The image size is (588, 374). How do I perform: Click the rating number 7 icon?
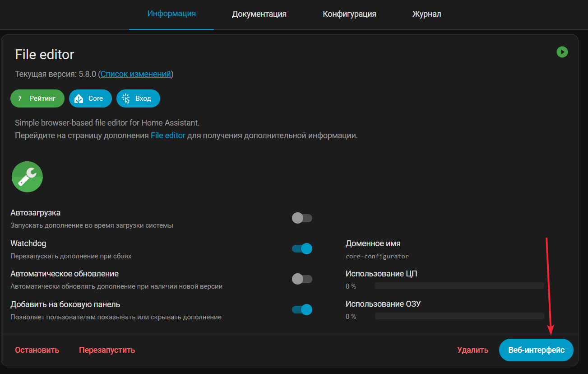(x=20, y=98)
